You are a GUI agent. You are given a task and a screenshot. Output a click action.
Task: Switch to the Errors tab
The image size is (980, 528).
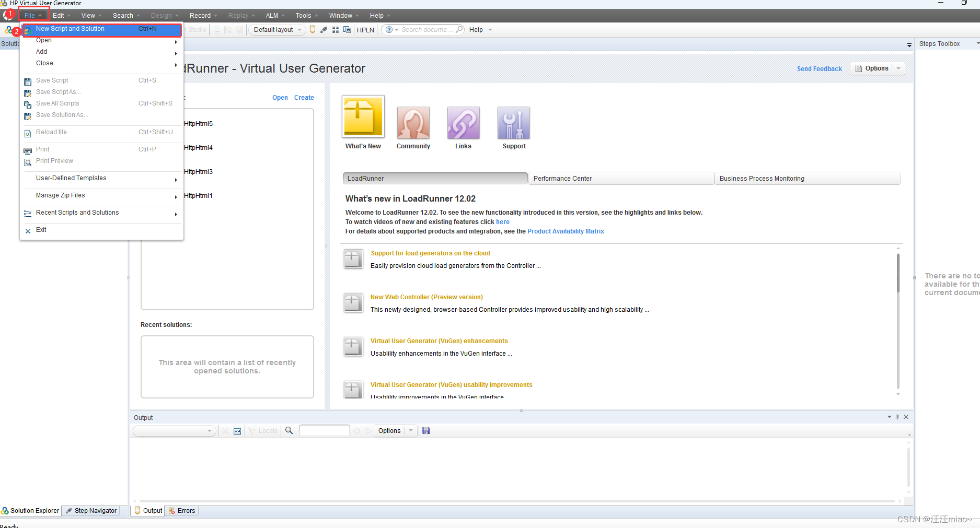182,511
